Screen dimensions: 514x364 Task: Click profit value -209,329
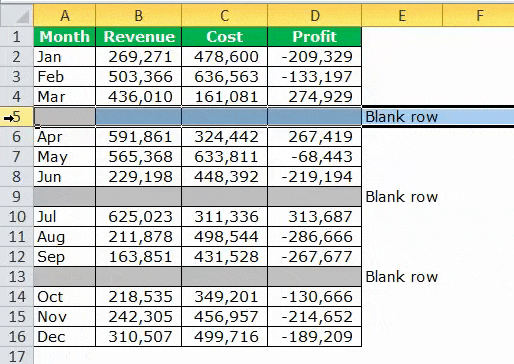314,57
